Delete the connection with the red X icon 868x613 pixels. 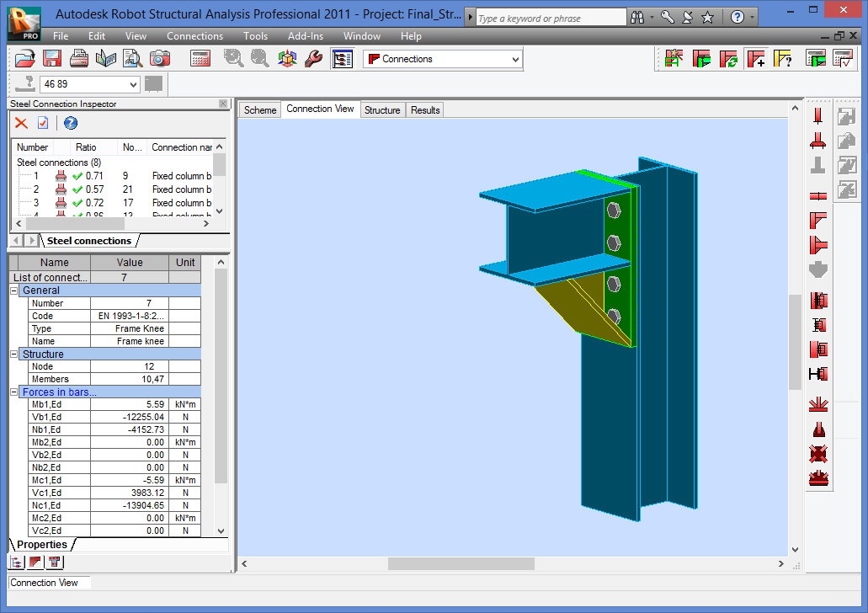pos(21,123)
